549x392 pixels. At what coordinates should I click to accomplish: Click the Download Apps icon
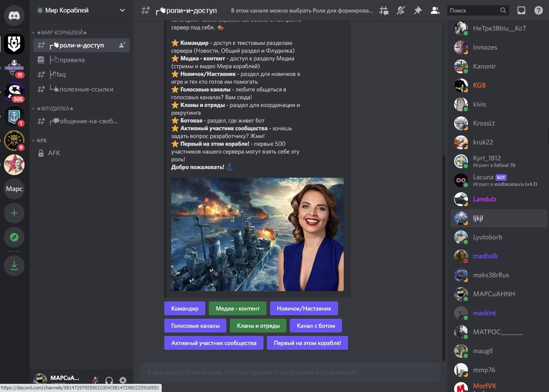(14, 265)
